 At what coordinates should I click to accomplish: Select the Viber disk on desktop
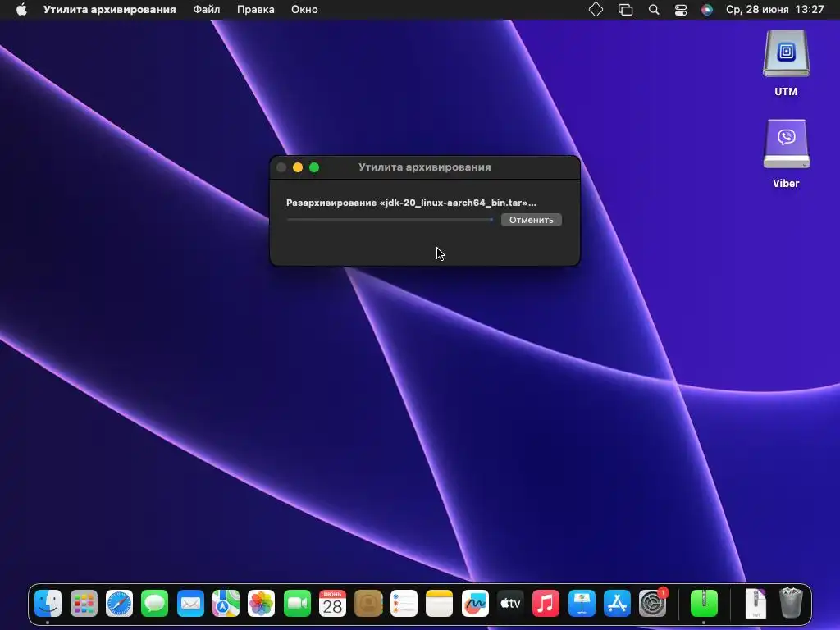coord(786,154)
